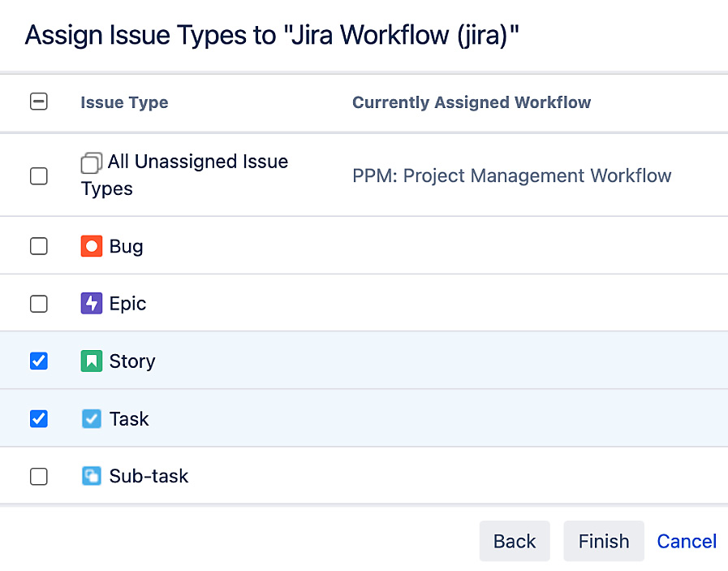Uncheck the Task checkbox
728x571 pixels.
(x=38, y=418)
